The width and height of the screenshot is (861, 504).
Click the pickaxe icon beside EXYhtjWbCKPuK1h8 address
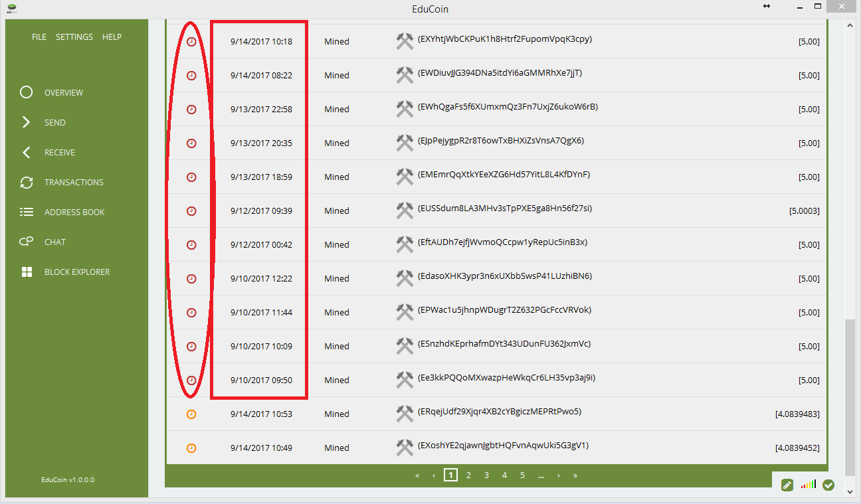click(405, 41)
